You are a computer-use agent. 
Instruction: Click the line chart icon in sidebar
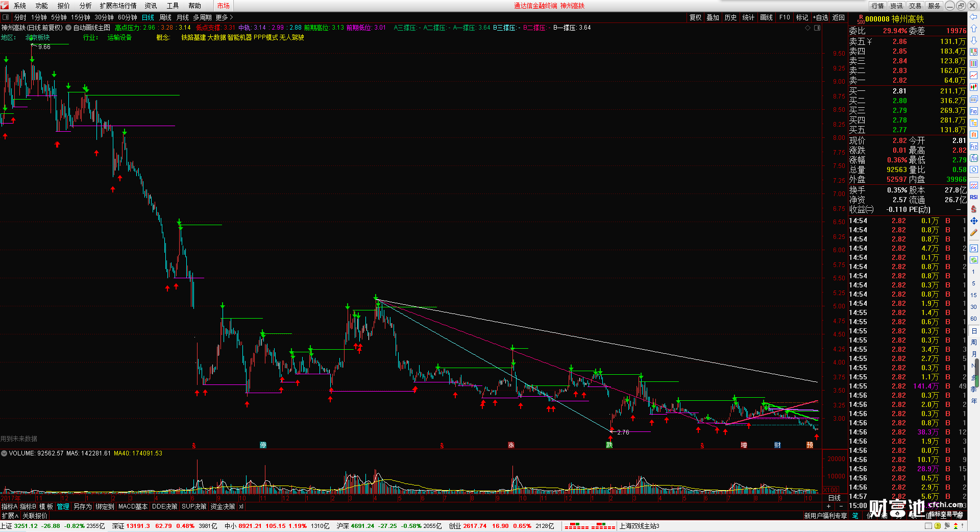[x=974, y=76]
